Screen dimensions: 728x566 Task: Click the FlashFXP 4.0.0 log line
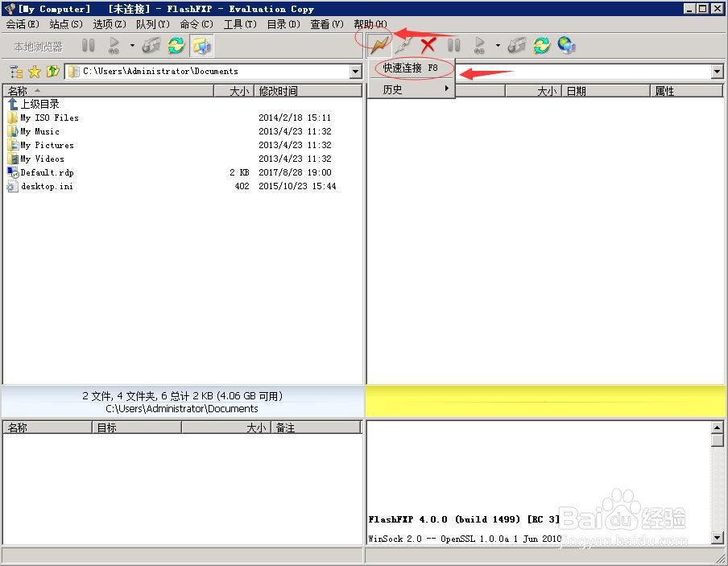tap(464, 519)
